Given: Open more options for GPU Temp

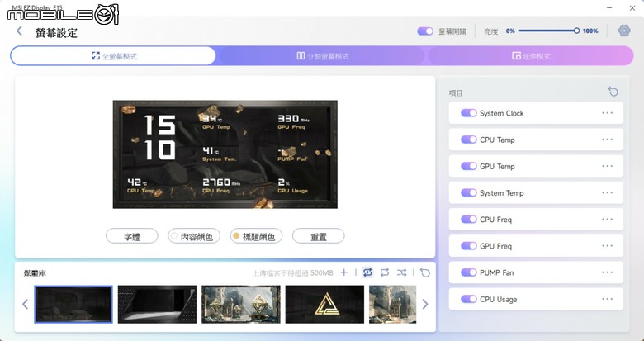Looking at the screenshot, I should pyautogui.click(x=608, y=166).
